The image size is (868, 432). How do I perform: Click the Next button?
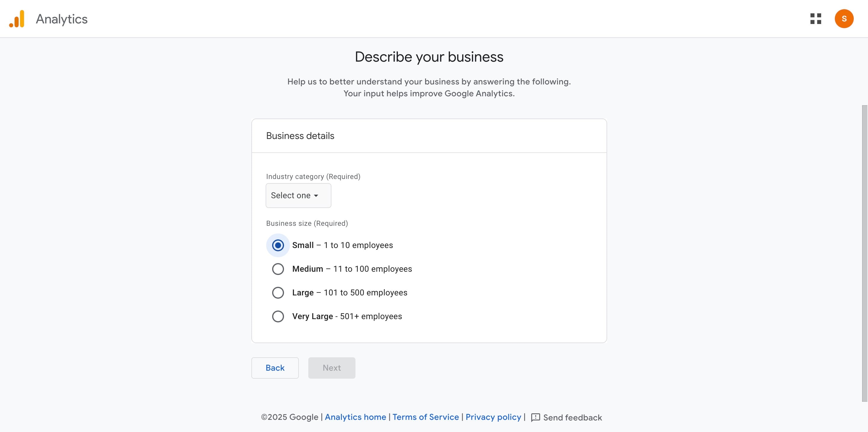[x=331, y=368]
